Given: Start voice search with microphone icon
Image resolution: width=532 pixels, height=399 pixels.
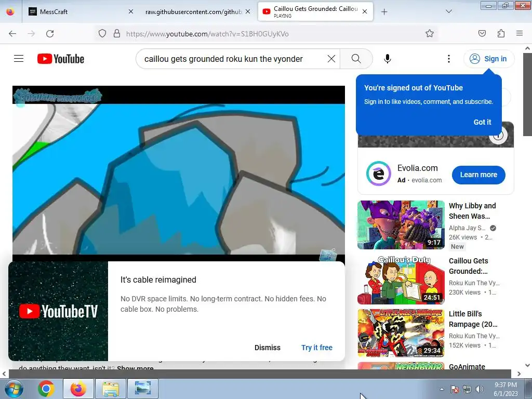Looking at the screenshot, I should (388, 59).
